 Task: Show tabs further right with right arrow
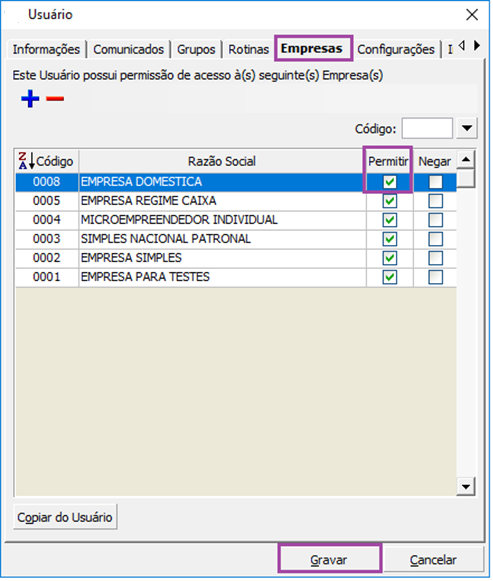pyautogui.click(x=477, y=46)
